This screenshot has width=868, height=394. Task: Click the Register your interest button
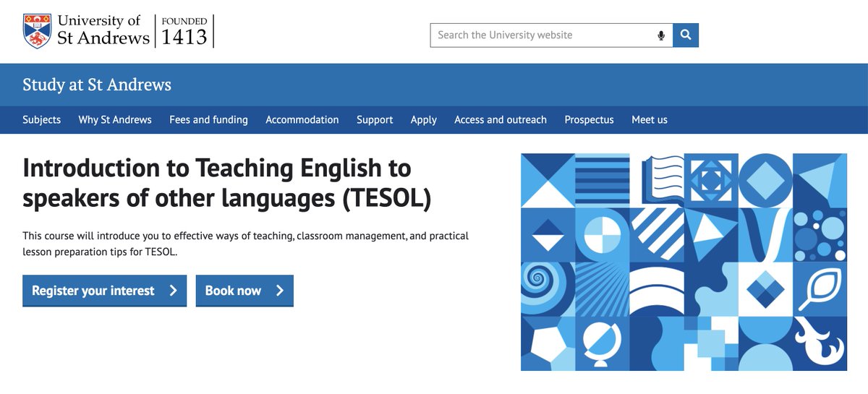[x=105, y=291]
